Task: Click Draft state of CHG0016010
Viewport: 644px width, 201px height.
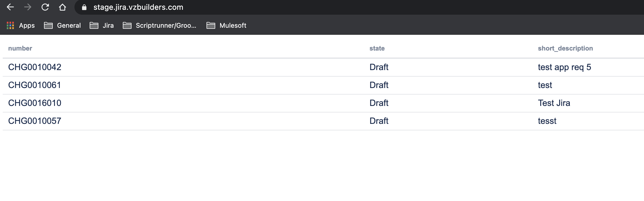Action: [379, 103]
